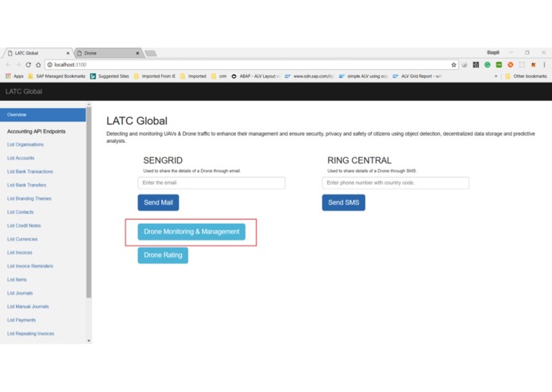Image resolution: width=552 pixels, height=392 pixels.
Task: Open List Currencies endpoint
Action: [x=22, y=239]
